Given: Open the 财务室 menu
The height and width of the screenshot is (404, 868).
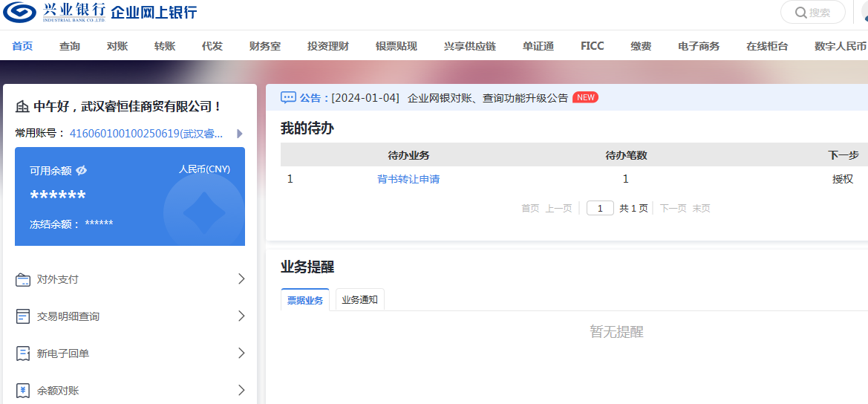Looking at the screenshot, I should point(265,47).
